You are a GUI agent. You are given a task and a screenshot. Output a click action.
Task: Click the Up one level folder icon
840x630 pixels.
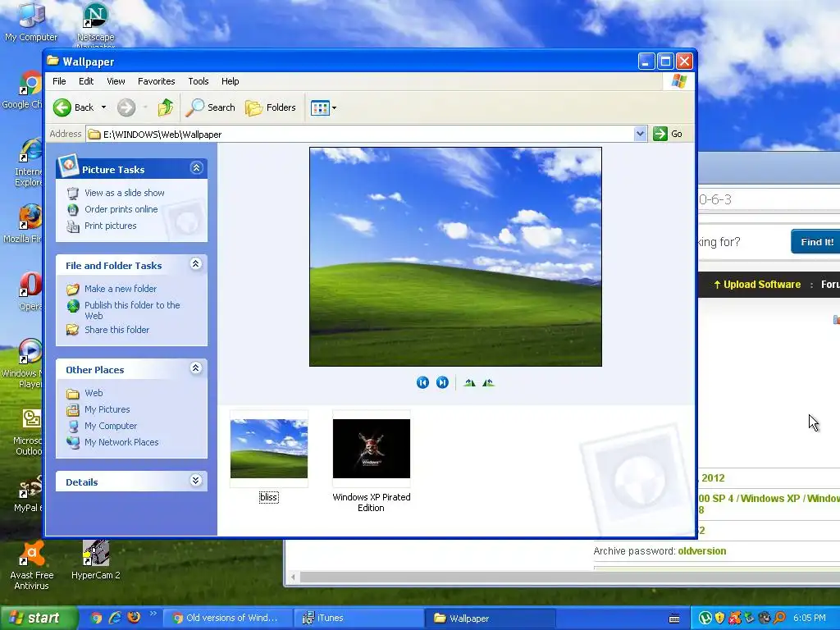point(166,107)
